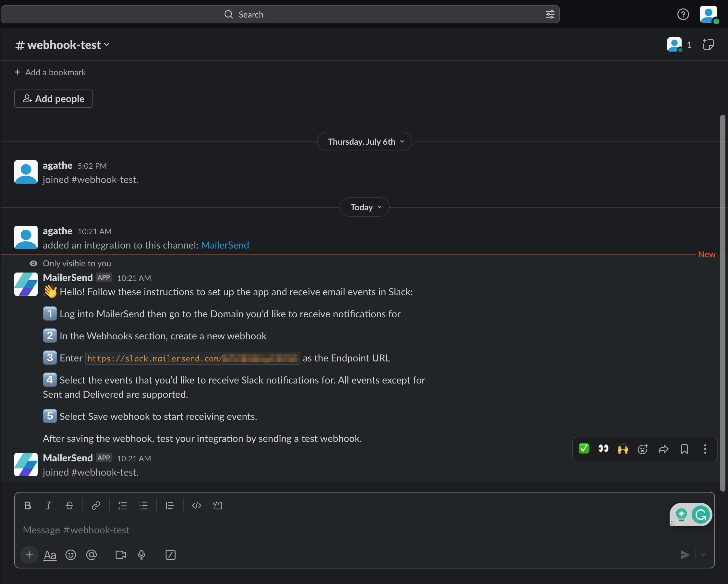Click the MailerSend avatar on the instructions message

[x=26, y=284]
